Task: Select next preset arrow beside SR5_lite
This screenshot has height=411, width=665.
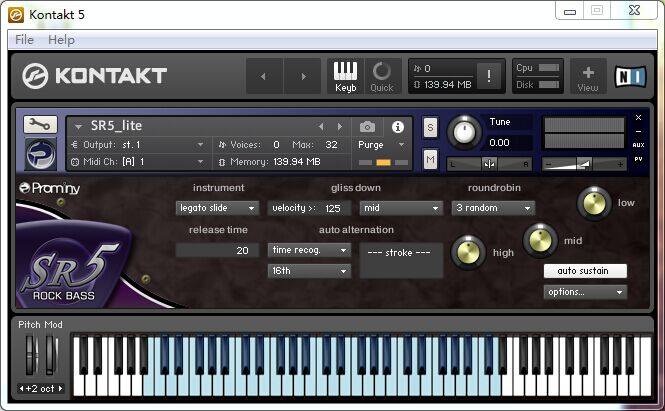Action: (339, 126)
